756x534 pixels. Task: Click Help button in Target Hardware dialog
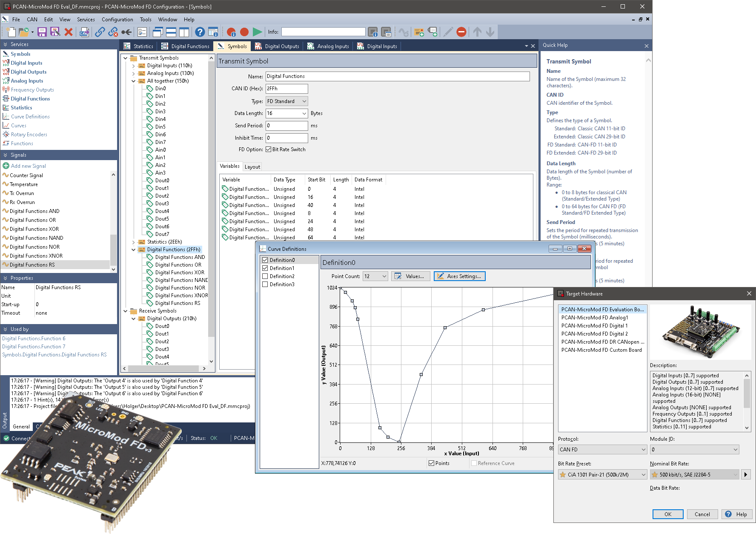pos(737,514)
